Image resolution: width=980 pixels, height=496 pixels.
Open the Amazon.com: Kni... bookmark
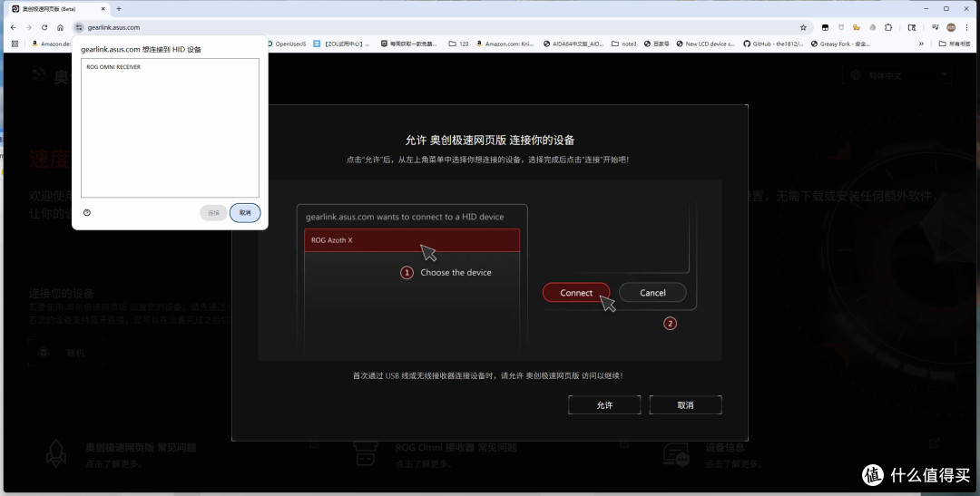pos(505,44)
